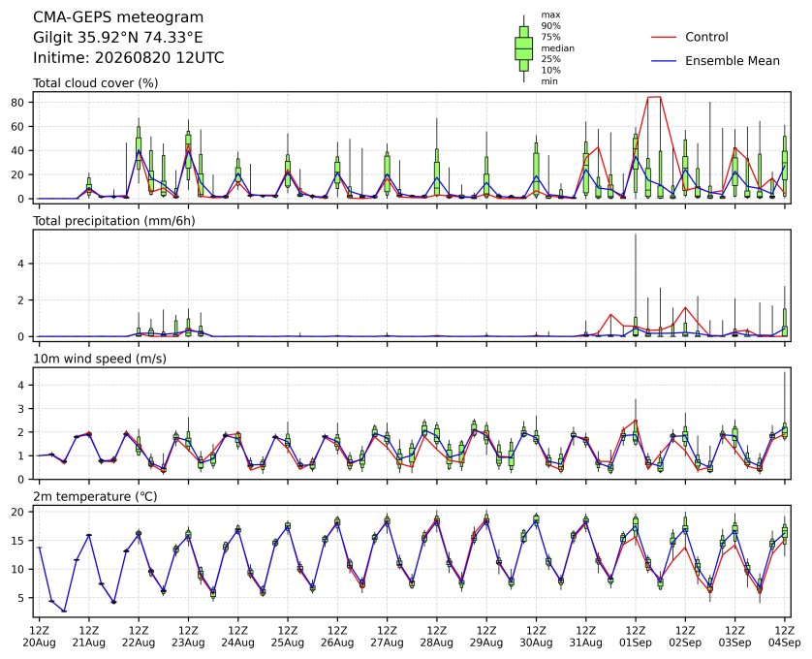Click the median label in the legend
Screen dimensions: 812x659
click(558, 48)
